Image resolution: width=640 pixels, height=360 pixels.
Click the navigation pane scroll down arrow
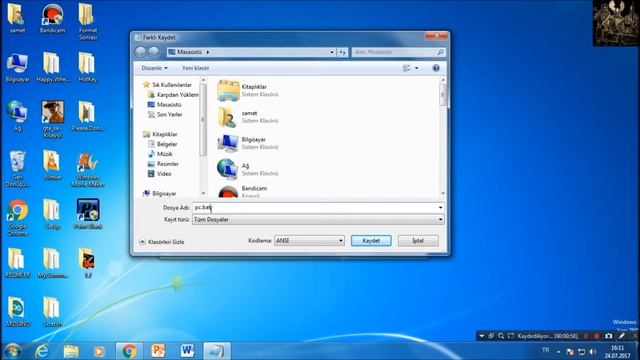point(203,193)
